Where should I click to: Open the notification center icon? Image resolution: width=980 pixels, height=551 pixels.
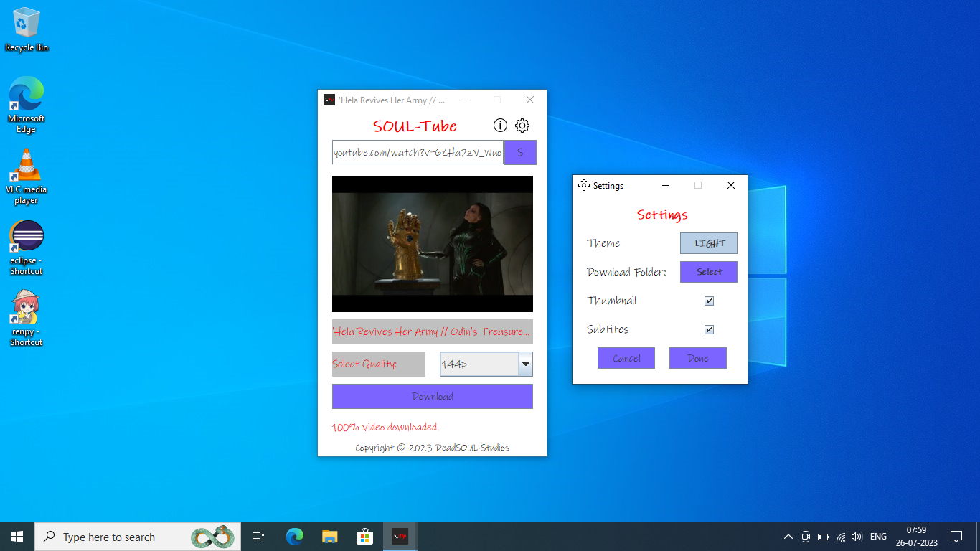tap(956, 537)
